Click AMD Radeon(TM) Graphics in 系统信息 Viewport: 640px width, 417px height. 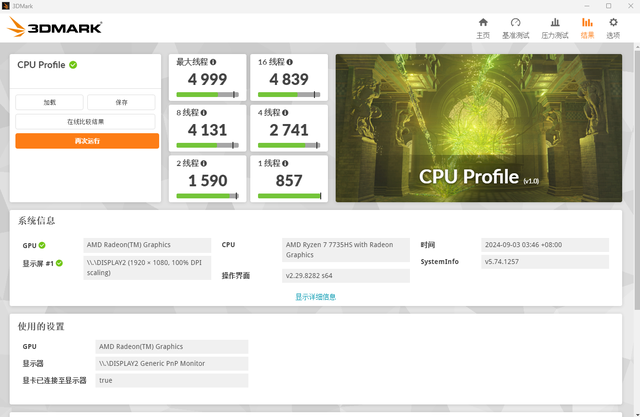click(x=147, y=245)
